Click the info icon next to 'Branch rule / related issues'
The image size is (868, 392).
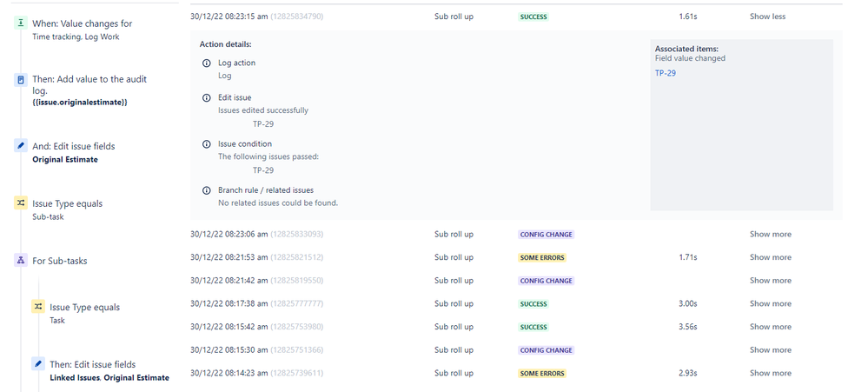(x=207, y=190)
